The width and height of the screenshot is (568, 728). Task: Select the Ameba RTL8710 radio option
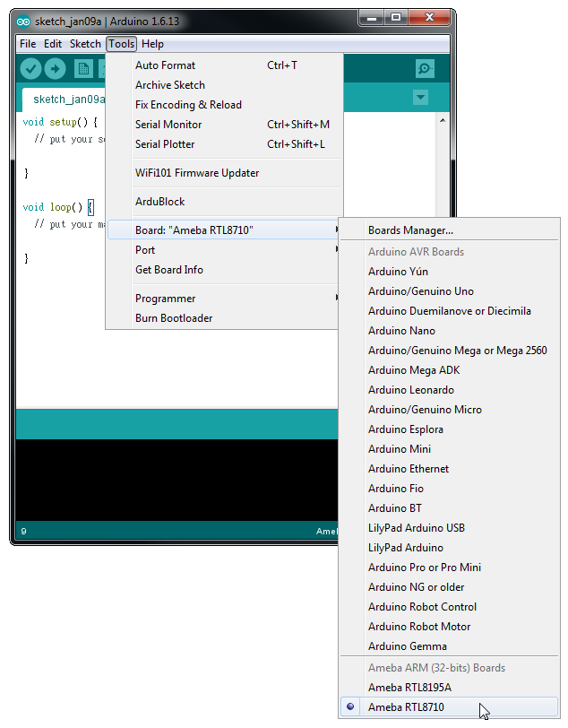tap(449, 707)
